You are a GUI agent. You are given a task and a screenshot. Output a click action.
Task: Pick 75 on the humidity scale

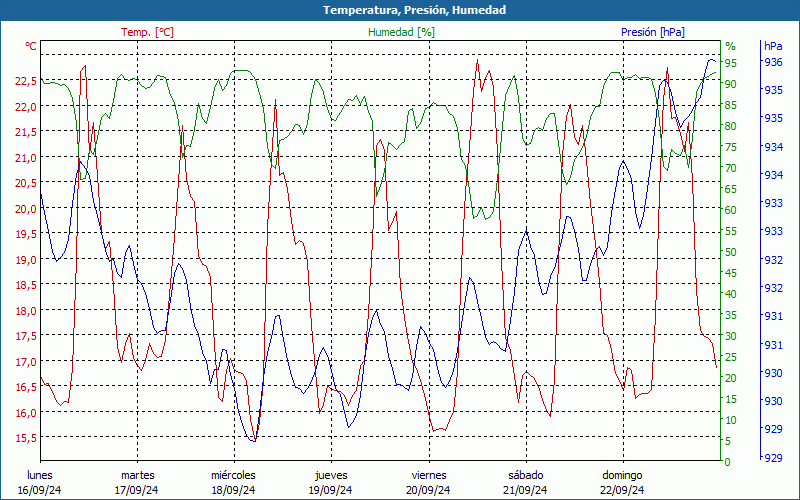coord(730,147)
